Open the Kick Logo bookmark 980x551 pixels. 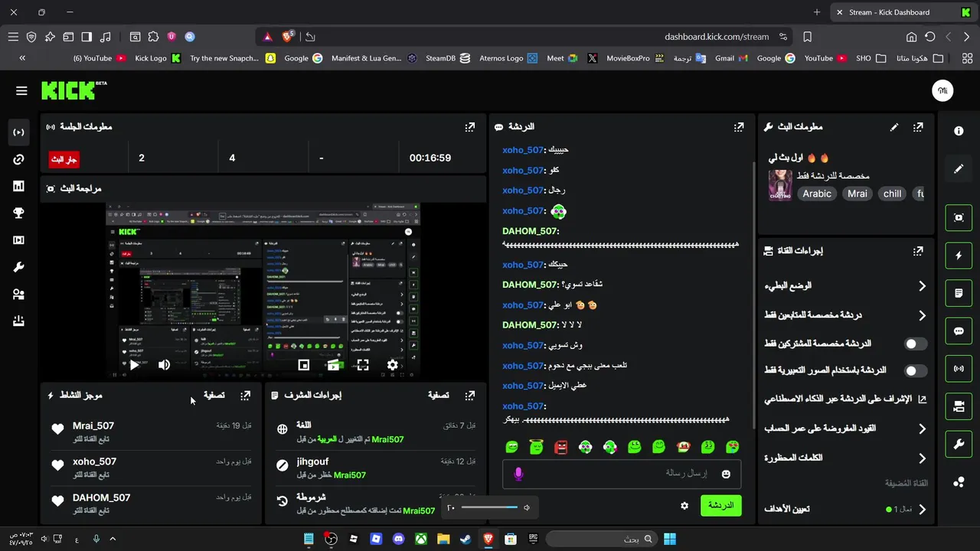point(158,58)
